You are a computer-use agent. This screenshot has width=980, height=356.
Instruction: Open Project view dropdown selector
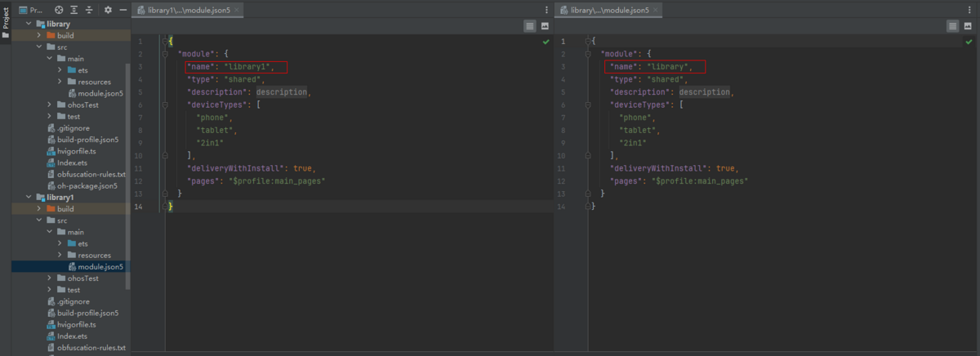tap(33, 10)
